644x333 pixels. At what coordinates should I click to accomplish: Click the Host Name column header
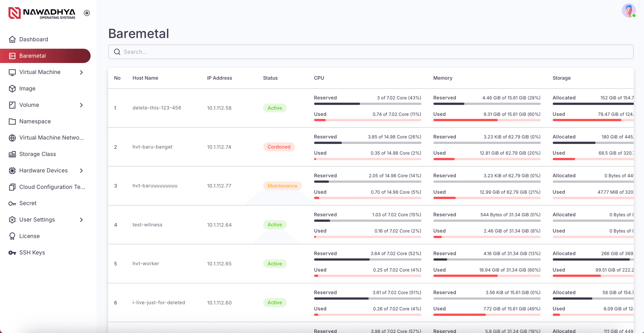[145, 78]
